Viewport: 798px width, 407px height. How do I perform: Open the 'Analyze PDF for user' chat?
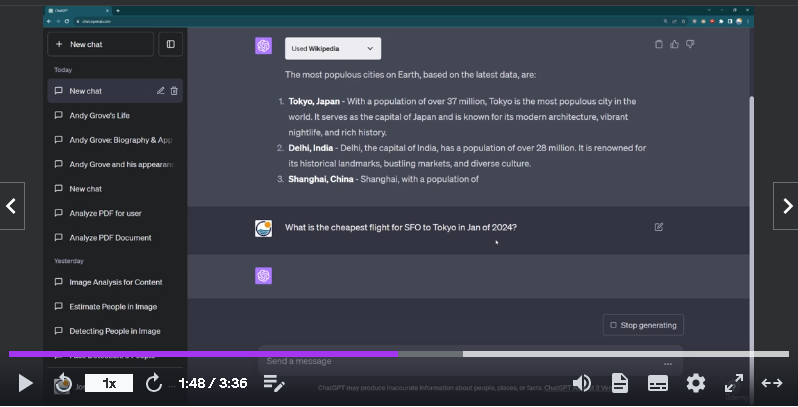coord(115,213)
